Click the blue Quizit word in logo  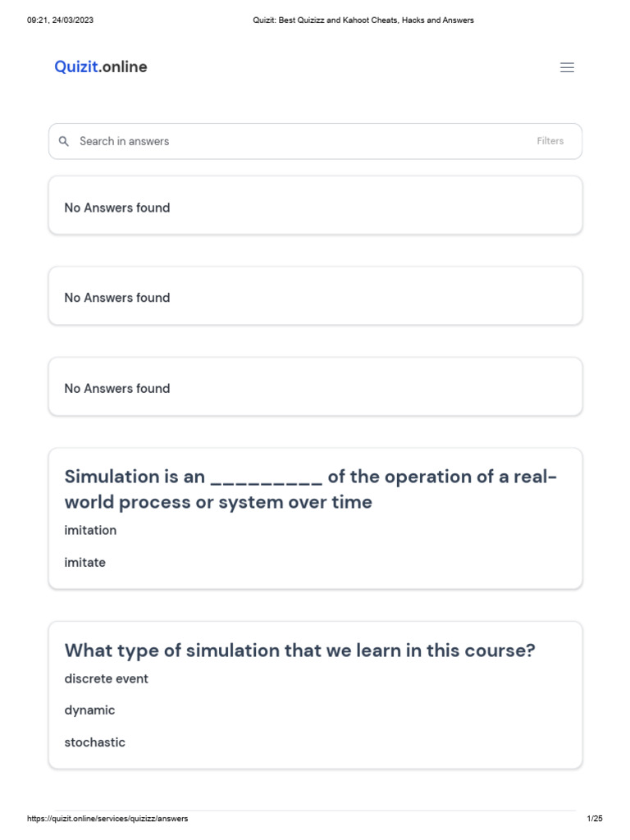pyautogui.click(x=76, y=67)
